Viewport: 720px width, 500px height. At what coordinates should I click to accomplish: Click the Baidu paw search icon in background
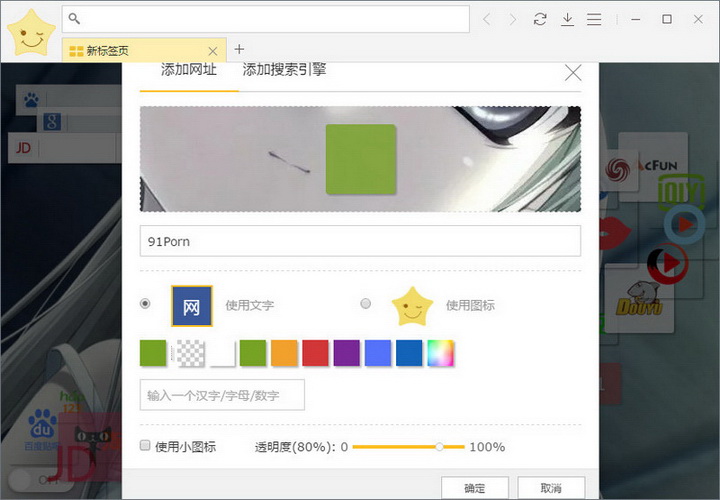pos(31,99)
